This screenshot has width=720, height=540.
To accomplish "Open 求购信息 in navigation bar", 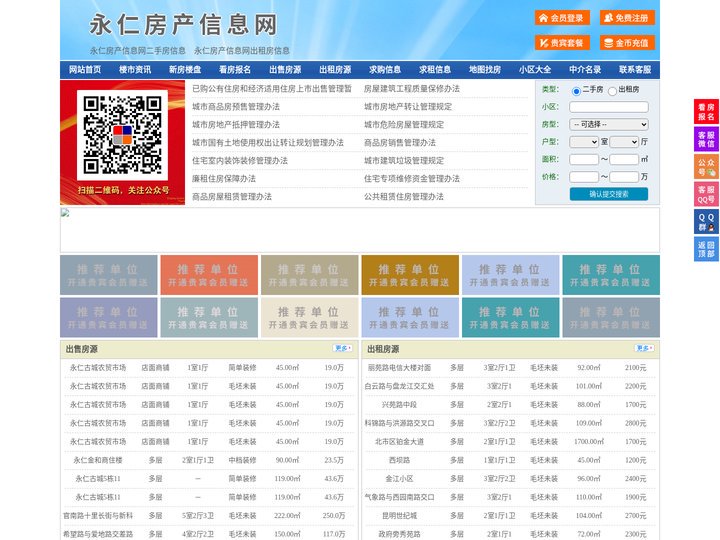I will (x=385, y=70).
